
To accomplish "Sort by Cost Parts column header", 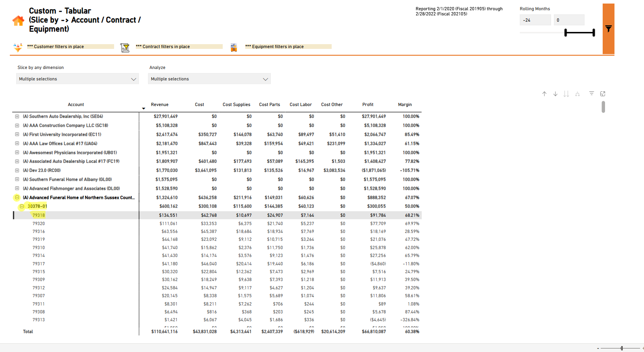I will tap(270, 104).
